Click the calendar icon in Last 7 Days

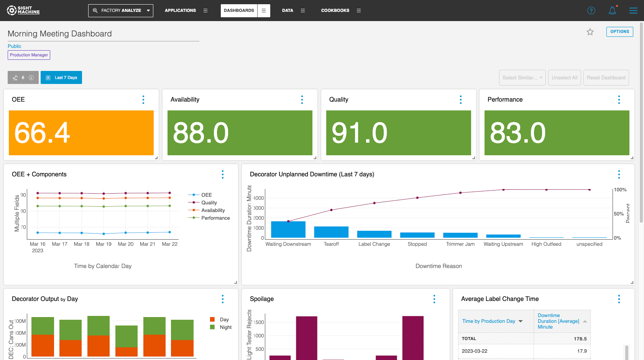tap(48, 77)
